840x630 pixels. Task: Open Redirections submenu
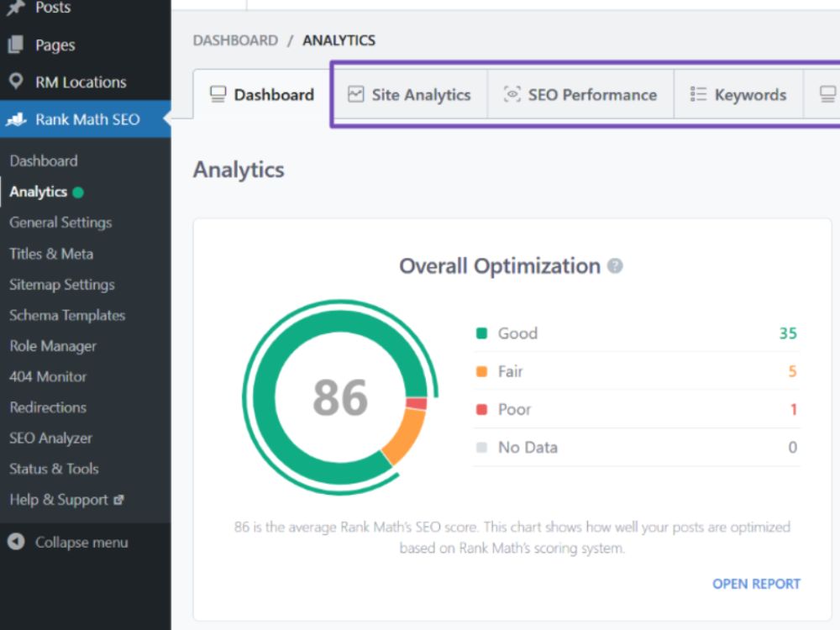(x=48, y=407)
